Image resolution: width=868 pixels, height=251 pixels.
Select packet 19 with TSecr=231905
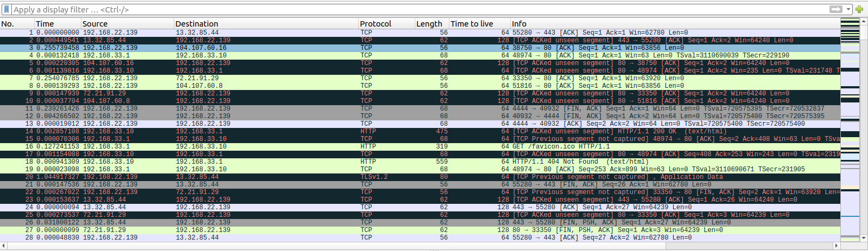click(420, 169)
